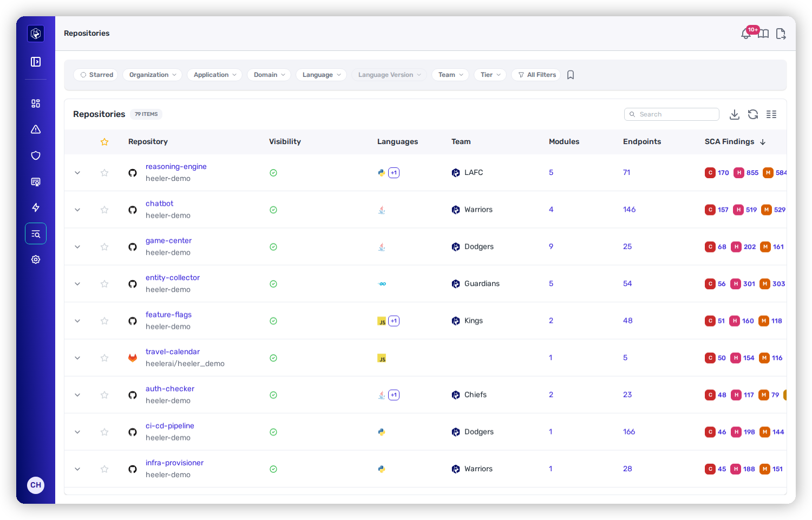Click the star column header

(104, 142)
